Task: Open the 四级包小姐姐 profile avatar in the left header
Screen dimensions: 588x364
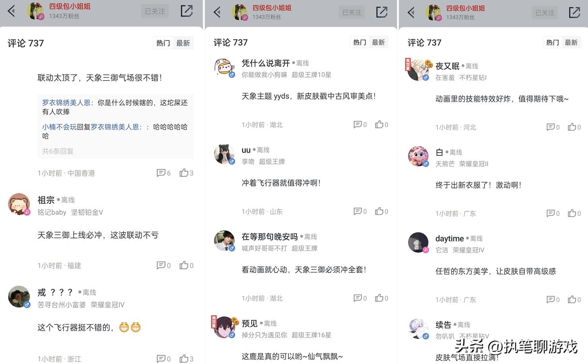Action: pos(35,11)
